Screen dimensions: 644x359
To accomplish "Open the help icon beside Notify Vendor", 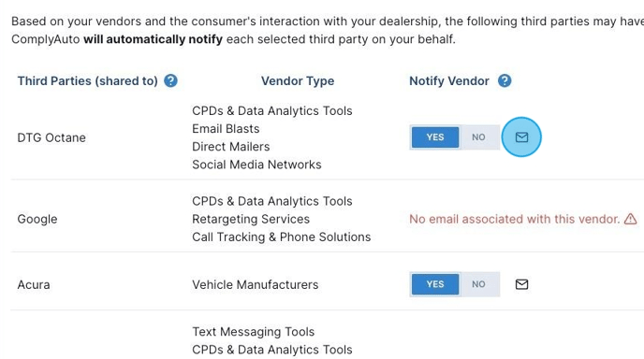I will click(505, 80).
